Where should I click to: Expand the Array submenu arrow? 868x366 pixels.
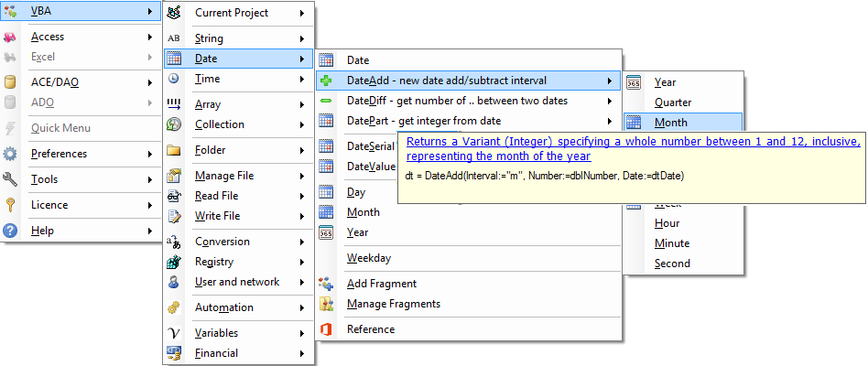pos(302,104)
